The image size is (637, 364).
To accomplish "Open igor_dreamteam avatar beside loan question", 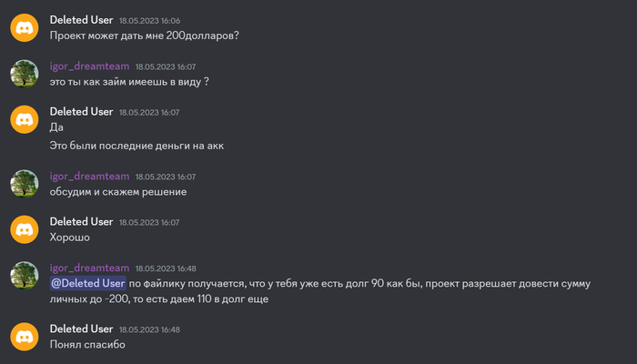I will tap(25, 74).
